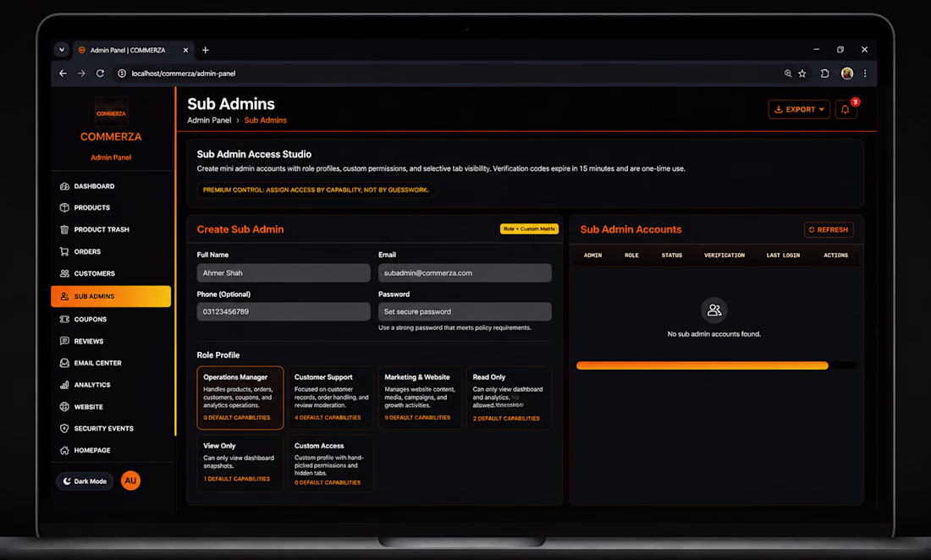Click the VERIFICATION column header
Viewport: 931px width, 560px height.
[x=724, y=255]
